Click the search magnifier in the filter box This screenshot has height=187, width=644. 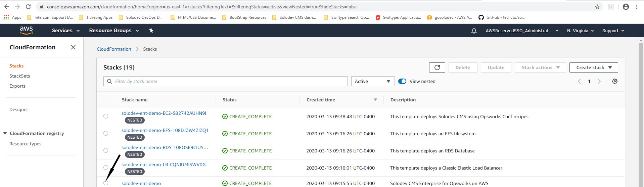(x=109, y=81)
